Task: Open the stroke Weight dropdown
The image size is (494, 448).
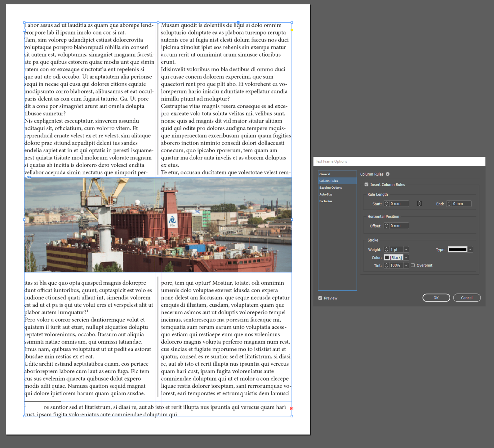Action: [x=406, y=250]
